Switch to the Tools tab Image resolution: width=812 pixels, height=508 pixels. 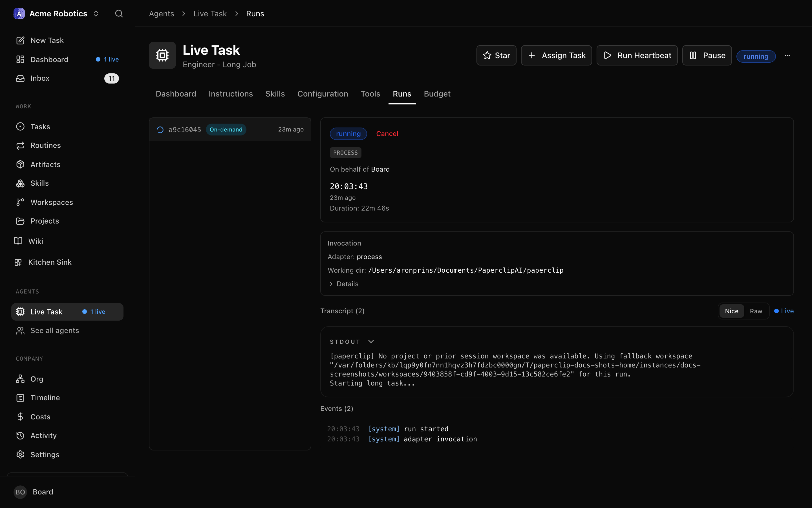click(370, 94)
